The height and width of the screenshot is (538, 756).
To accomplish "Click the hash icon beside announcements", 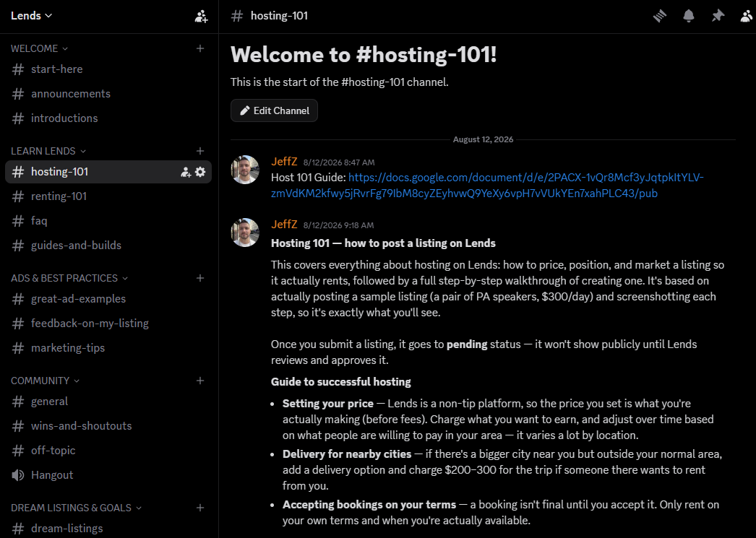I will point(18,93).
